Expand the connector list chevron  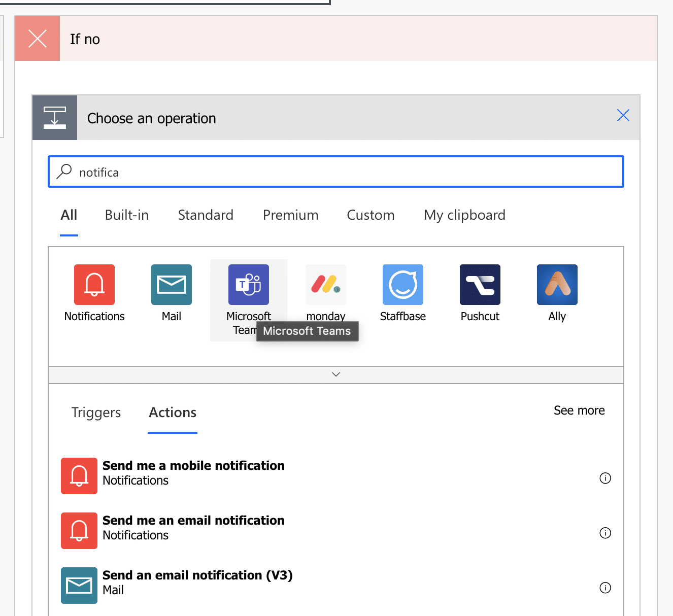click(x=336, y=374)
